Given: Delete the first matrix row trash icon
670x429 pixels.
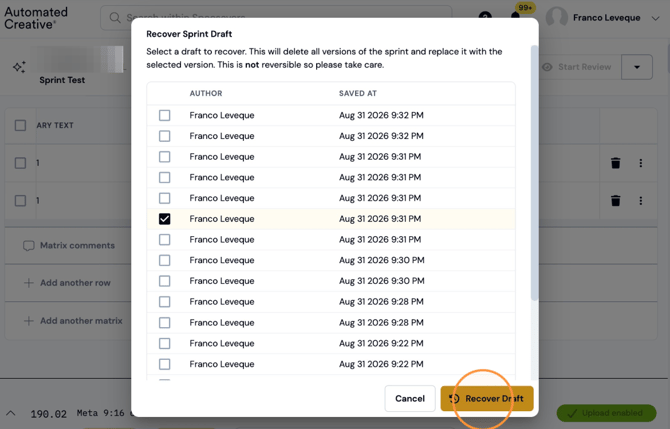Looking at the screenshot, I should [x=615, y=163].
